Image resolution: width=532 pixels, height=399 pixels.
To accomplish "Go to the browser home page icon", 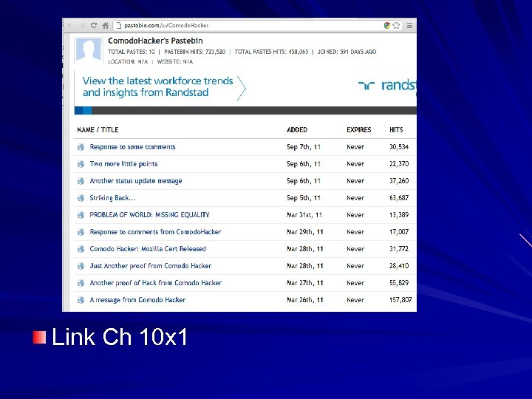I will 106,25.
